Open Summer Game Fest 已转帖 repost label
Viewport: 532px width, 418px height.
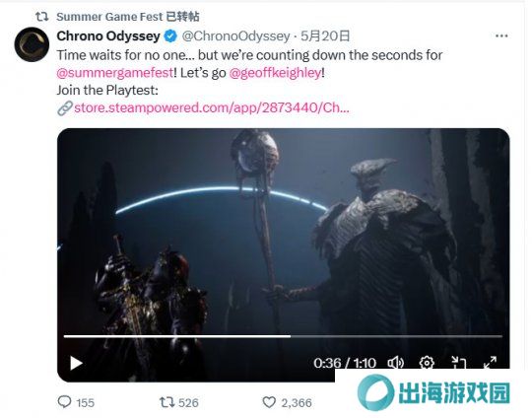[127, 17]
